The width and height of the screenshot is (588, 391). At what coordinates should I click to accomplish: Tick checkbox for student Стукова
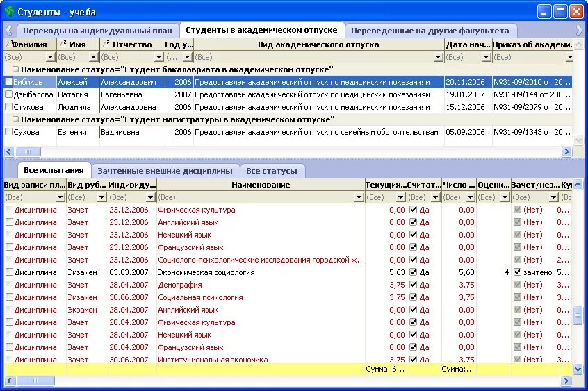8,107
